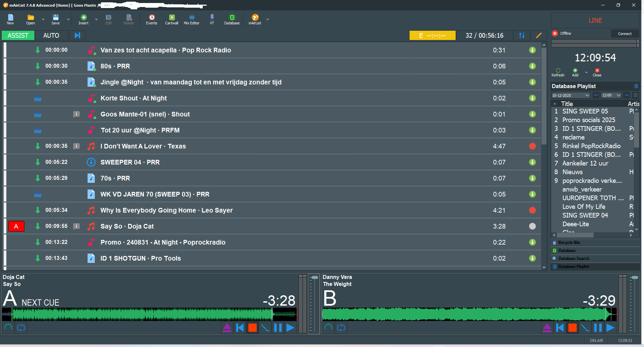Click the next-track skip button beside AUTO
The image size is (644, 347).
(77, 35)
